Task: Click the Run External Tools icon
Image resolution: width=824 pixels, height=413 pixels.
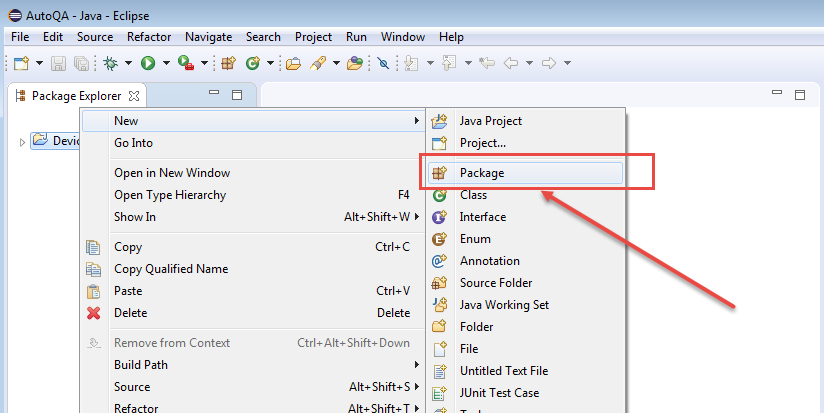Action: [186, 63]
